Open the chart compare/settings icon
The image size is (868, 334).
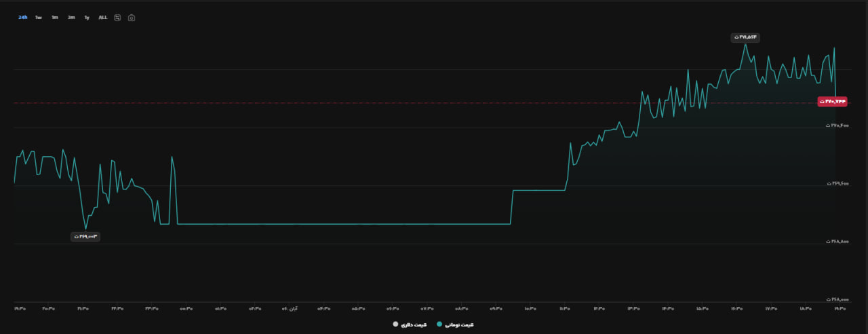click(117, 18)
